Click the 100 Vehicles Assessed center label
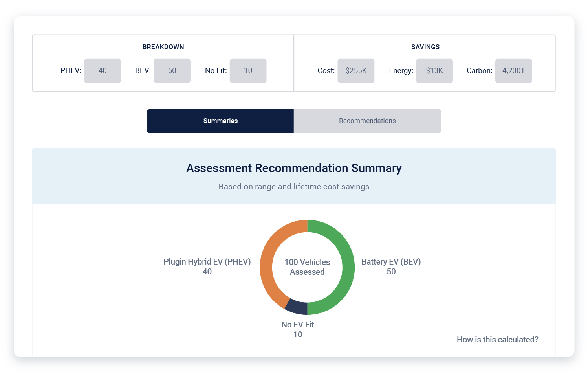The image size is (588, 373). pyautogui.click(x=307, y=267)
